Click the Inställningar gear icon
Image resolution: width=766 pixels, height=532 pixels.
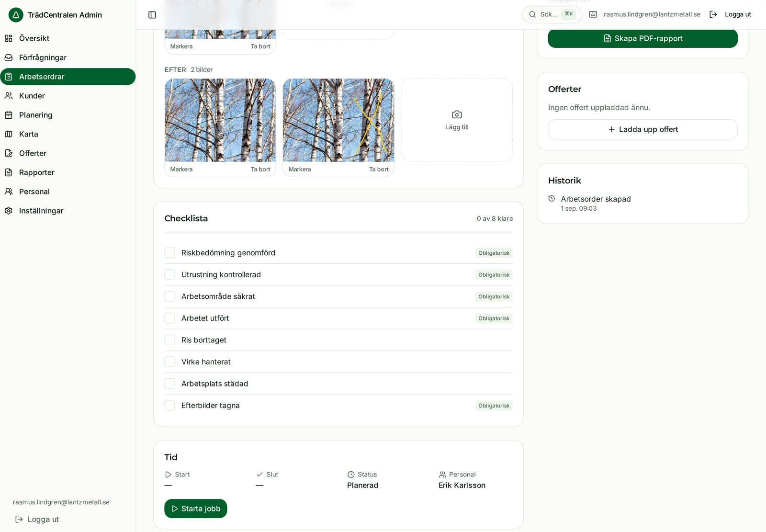click(9, 211)
